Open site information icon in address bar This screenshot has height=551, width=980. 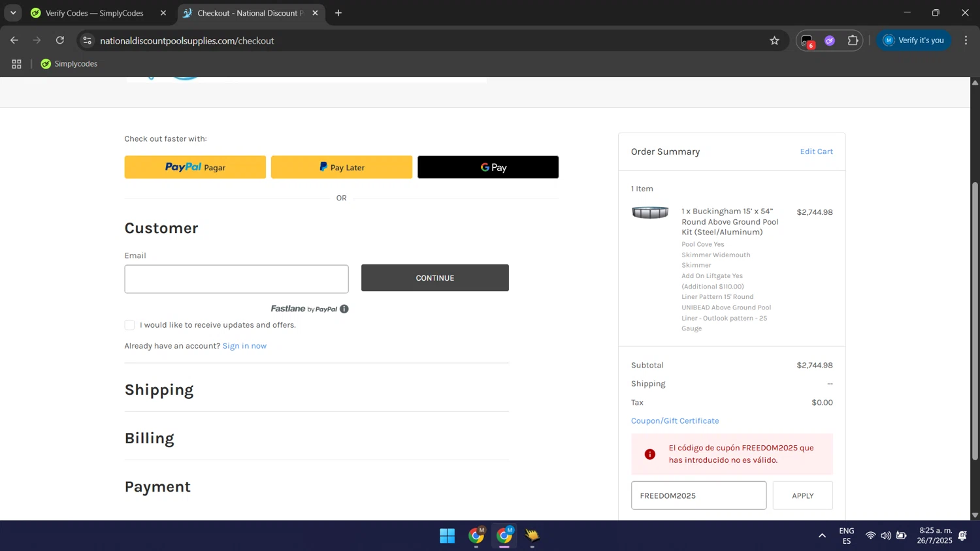[x=87, y=40]
